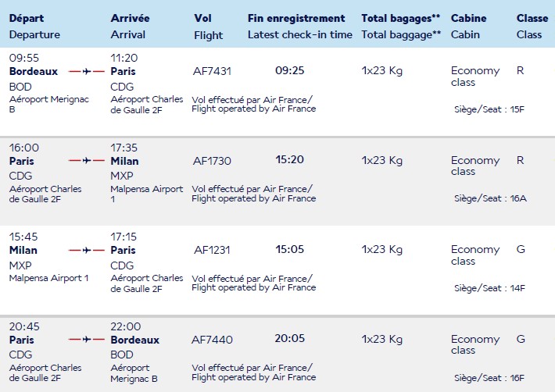This screenshot has height=392, width=555.
Task: Click flight number AF7440
Action: (212, 340)
